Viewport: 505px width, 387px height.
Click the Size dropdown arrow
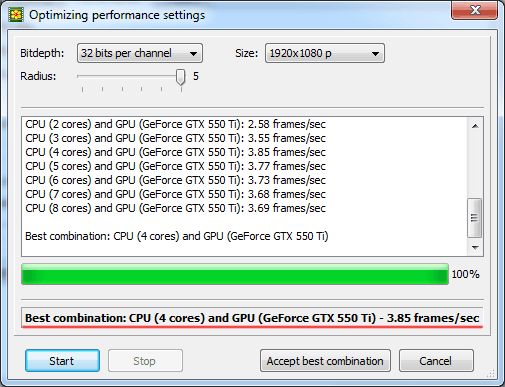375,54
